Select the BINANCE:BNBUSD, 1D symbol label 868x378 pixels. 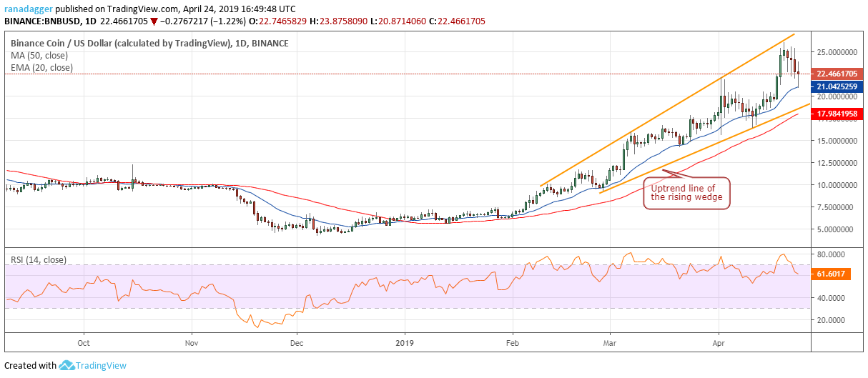[51, 21]
